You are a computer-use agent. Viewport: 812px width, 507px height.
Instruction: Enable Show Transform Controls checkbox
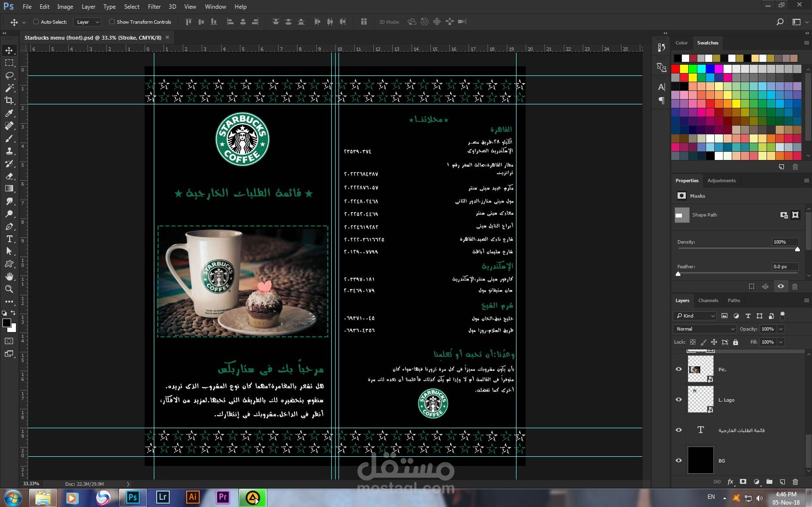click(112, 22)
